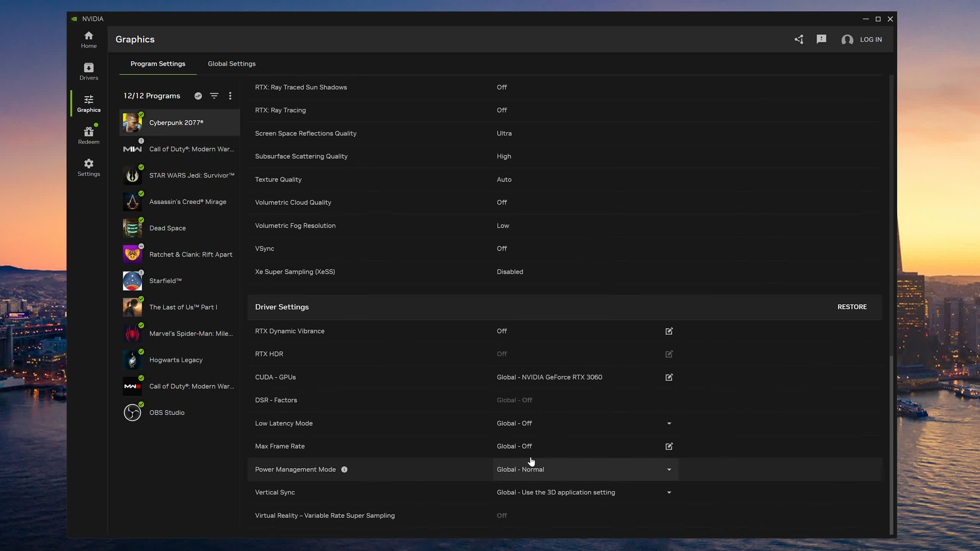Click RESTORE in Driver Settings
980x551 pixels.
click(x=852, y=307)
